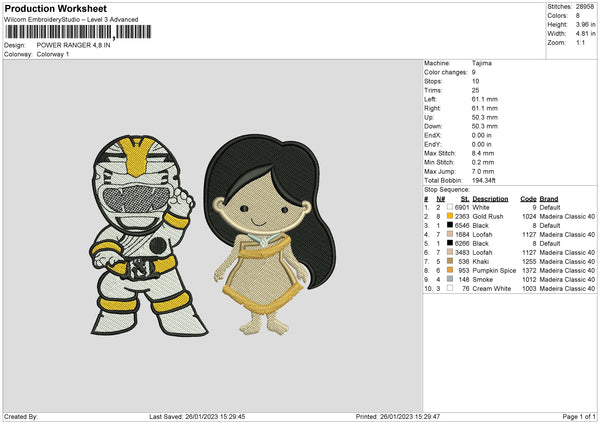Screen dimensions: 600x424
Task: Click the Max Stitch value 8.4 mm
Action: click(x=483, y=153)
